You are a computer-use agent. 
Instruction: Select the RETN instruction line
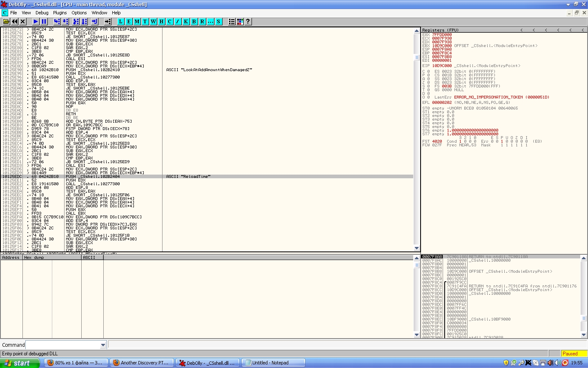[x=207, y=114]
